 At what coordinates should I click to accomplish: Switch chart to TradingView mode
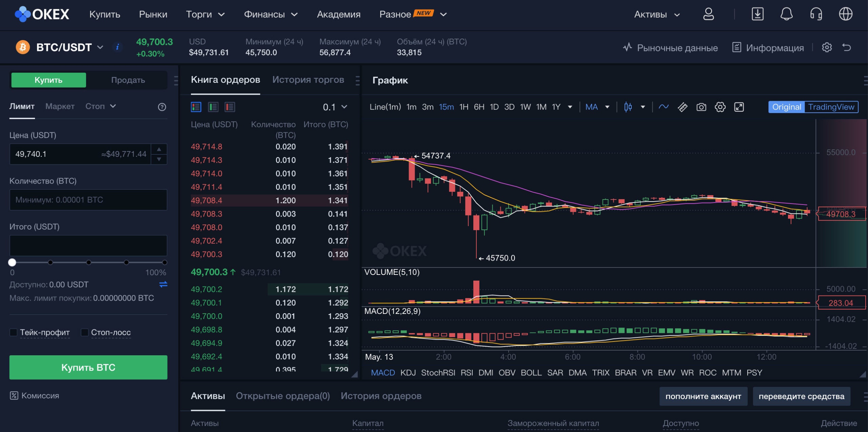(831, 107)
